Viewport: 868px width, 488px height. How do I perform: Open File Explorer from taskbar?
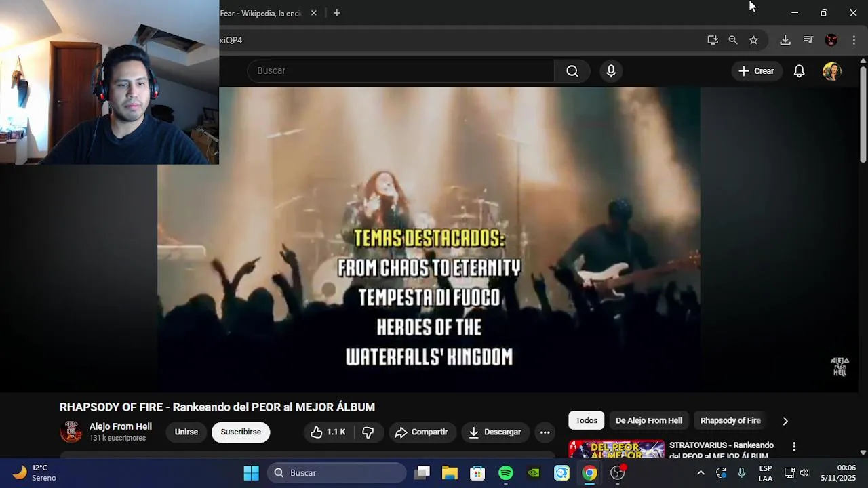[x=450, y=473]
